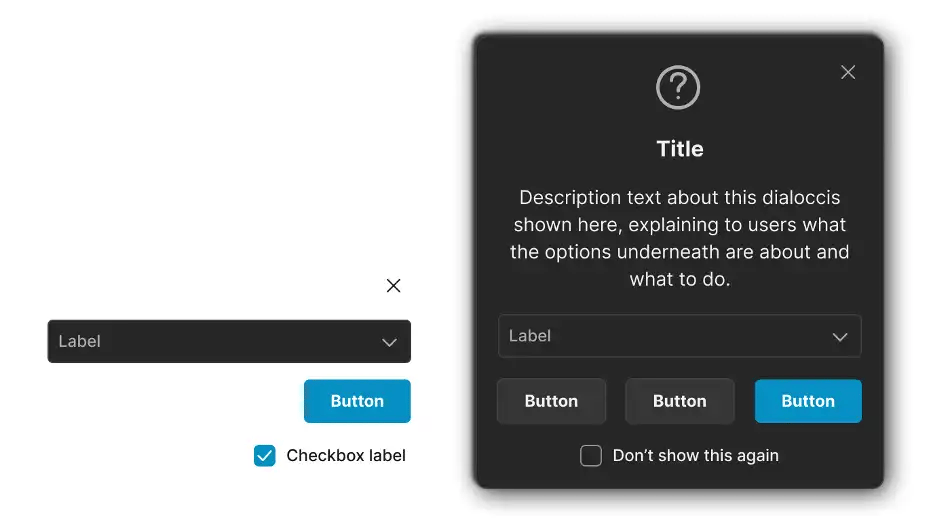This screenshot has width=932, height=526.
Task: Click the "Don't show this again" label text
Action: [x=695, y=456]
